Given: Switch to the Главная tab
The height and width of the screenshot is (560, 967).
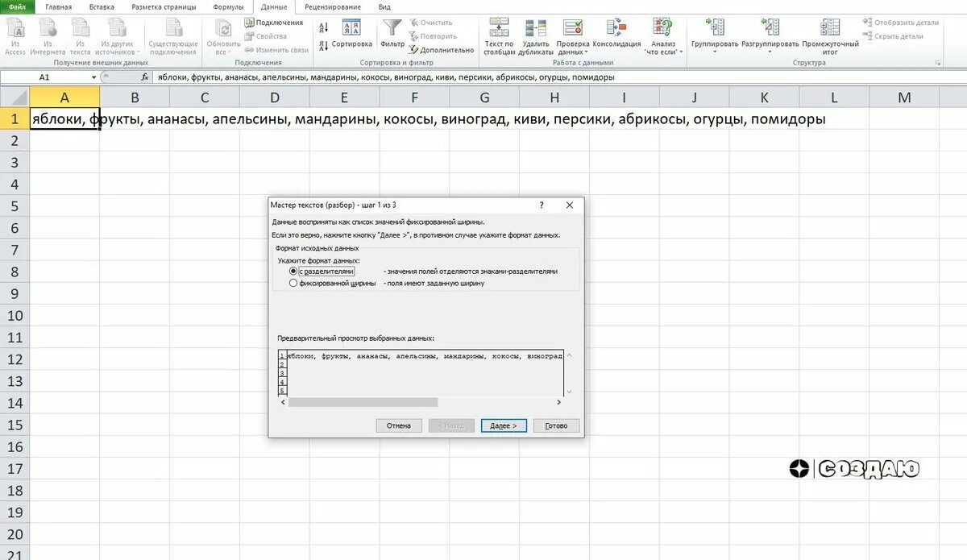Looking at the screenshot, I should (x=58, y=6).
